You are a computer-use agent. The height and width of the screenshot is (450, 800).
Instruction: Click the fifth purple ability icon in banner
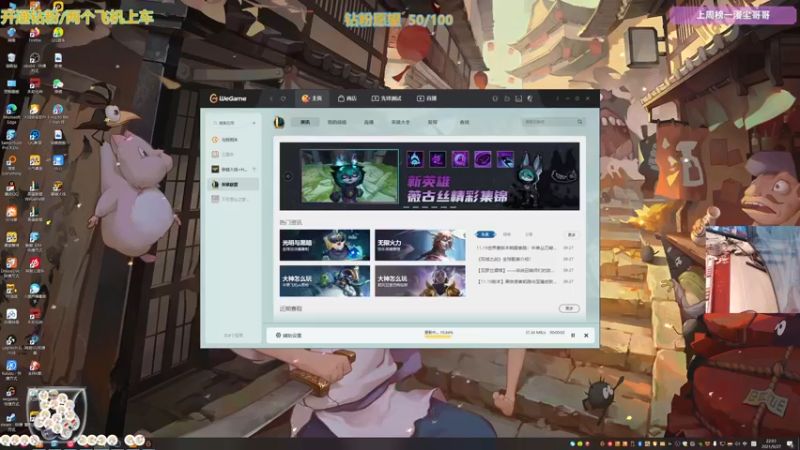point(505,159)
